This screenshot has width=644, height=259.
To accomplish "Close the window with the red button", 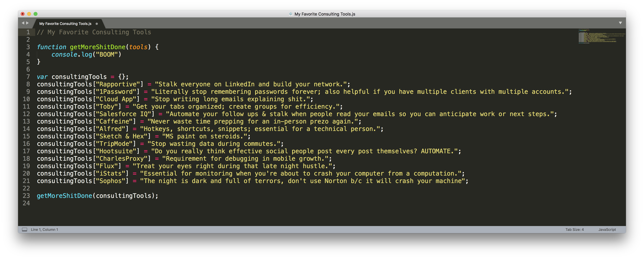I will tap(23, 14).
